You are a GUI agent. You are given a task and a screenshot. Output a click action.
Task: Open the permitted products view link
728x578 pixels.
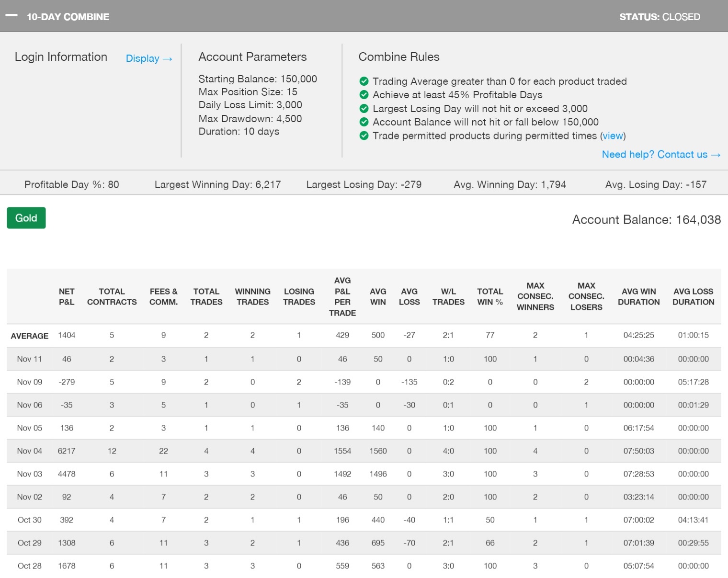(613, 136)
